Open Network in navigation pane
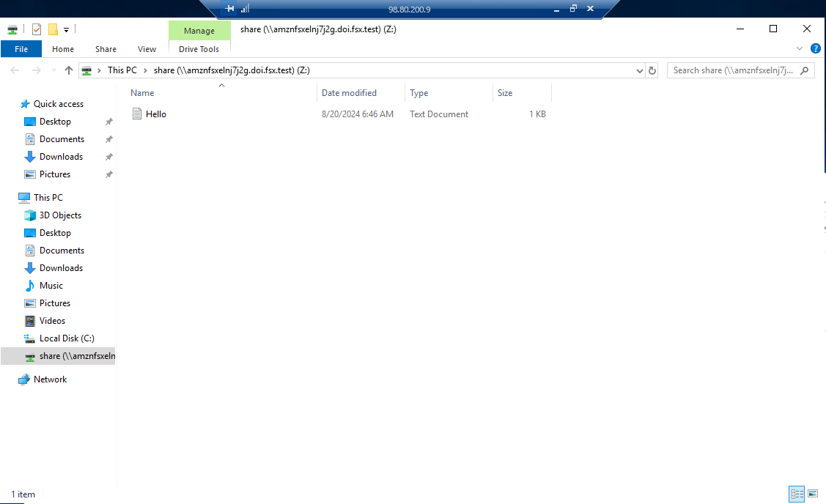 50,379
